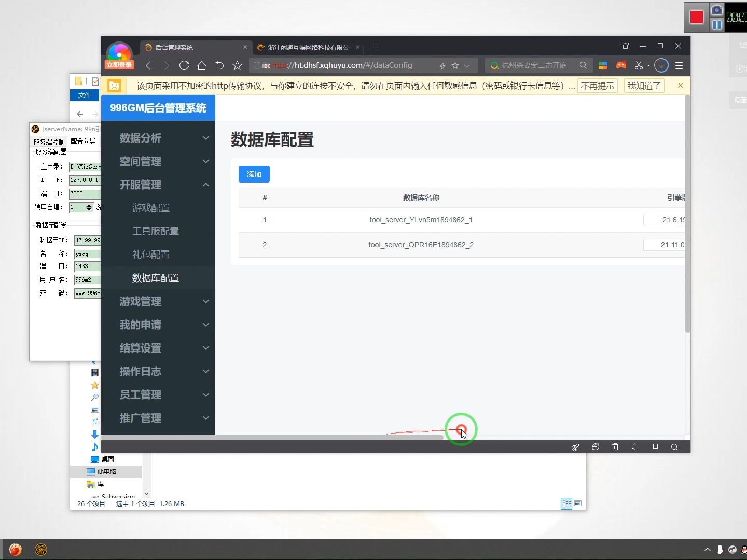Click the rocket accelerator icon in status bar
The width and height of the screenshot is (747, 560).
tap(575, 447)
